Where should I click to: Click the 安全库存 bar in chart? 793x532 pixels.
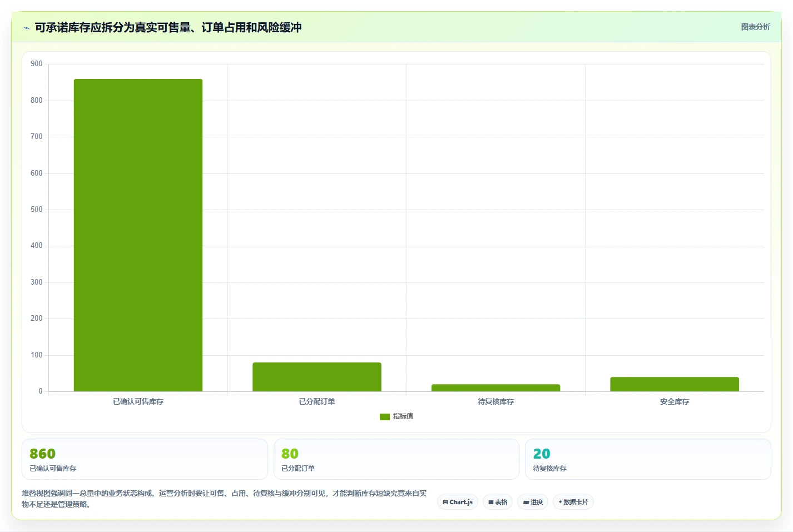tap(675, 384)
